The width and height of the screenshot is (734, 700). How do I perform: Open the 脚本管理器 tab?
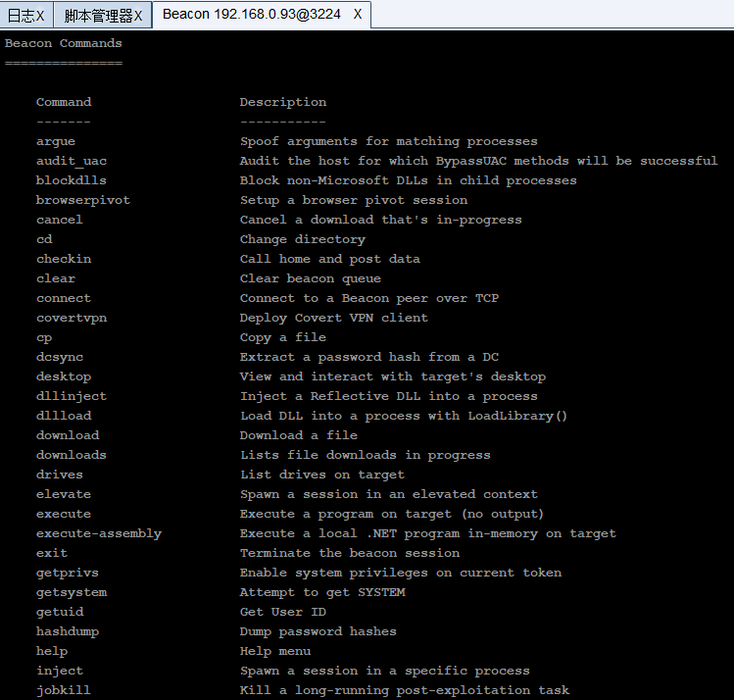pyautogui.click(x=97, y=15)
